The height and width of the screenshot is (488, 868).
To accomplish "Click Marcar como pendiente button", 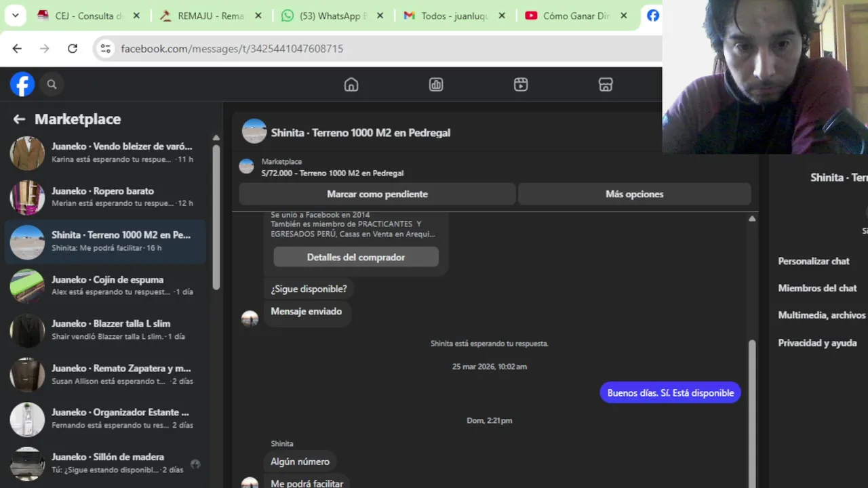I will click(x=377, y=194).
